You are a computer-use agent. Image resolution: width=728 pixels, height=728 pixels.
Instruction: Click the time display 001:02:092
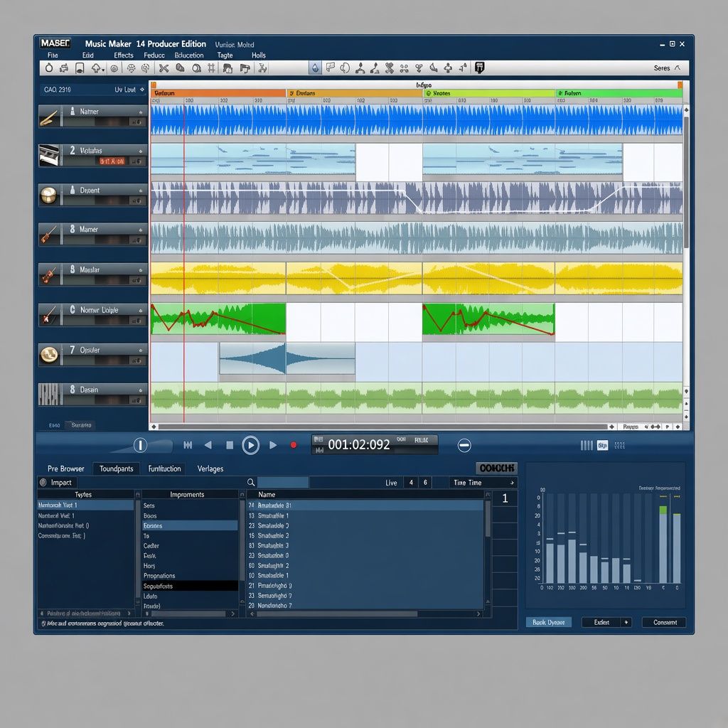click(359, 445)
